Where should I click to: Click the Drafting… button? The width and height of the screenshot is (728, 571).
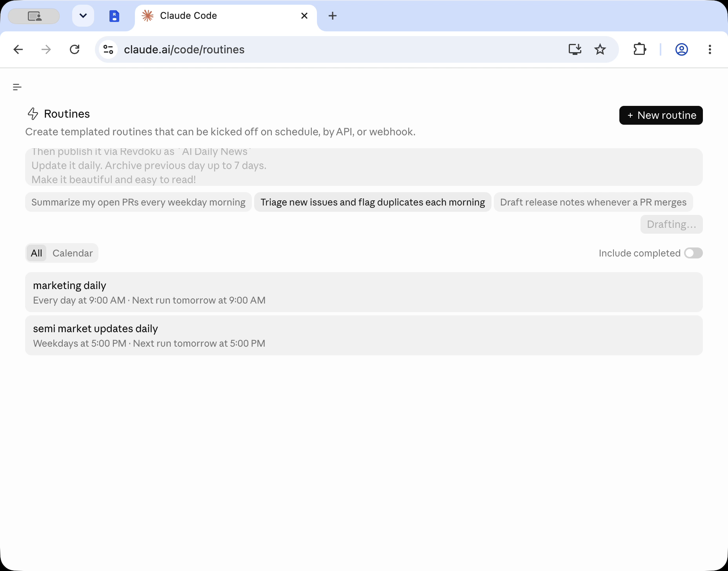coord(672,224)
